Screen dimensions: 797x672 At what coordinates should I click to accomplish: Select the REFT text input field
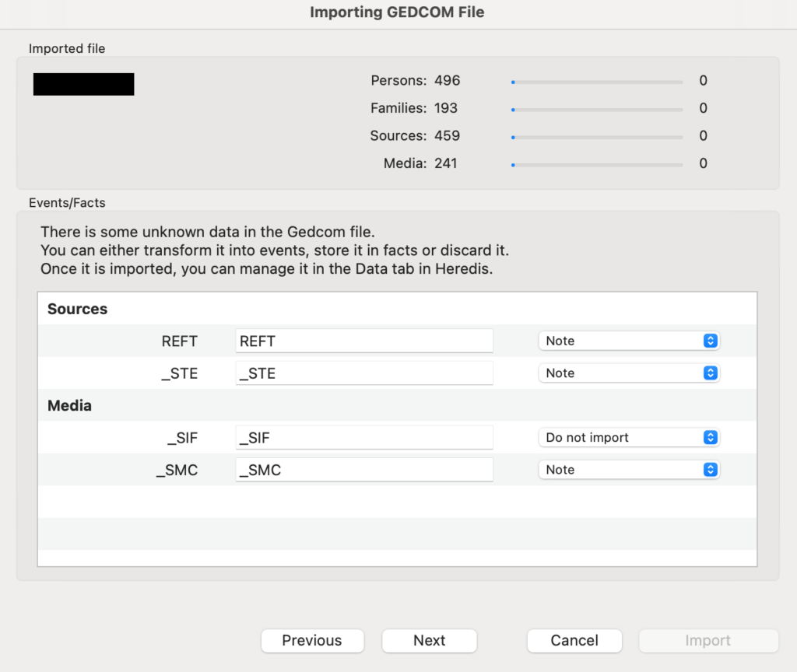tap(363, 341)
